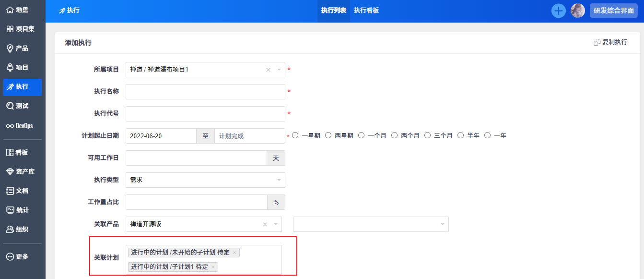Focus the 工作量占比 percent input field
This screenshot has height=279, width=644.
pos(196,202)
